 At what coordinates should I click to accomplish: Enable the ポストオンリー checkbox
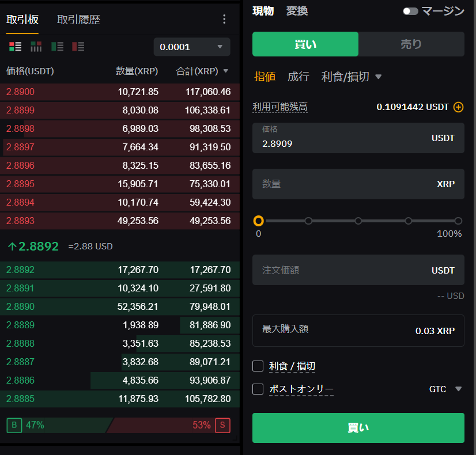pyautogui.click(x=258, y=389)
